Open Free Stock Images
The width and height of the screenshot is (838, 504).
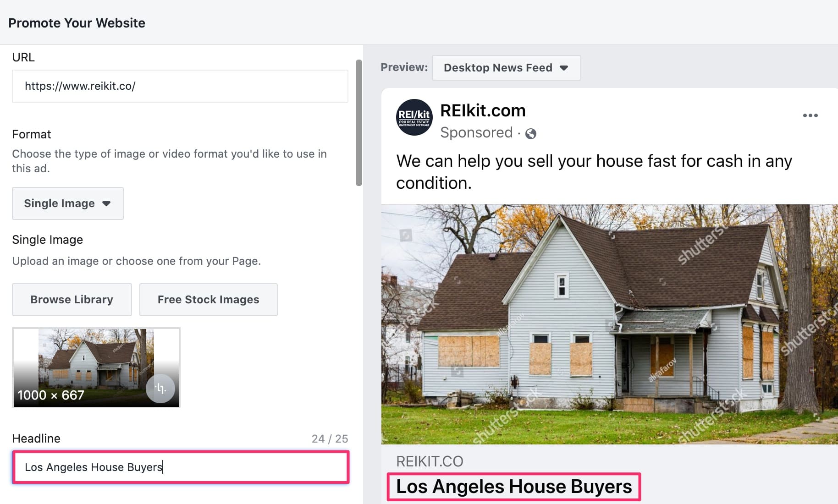coord(208,300)
